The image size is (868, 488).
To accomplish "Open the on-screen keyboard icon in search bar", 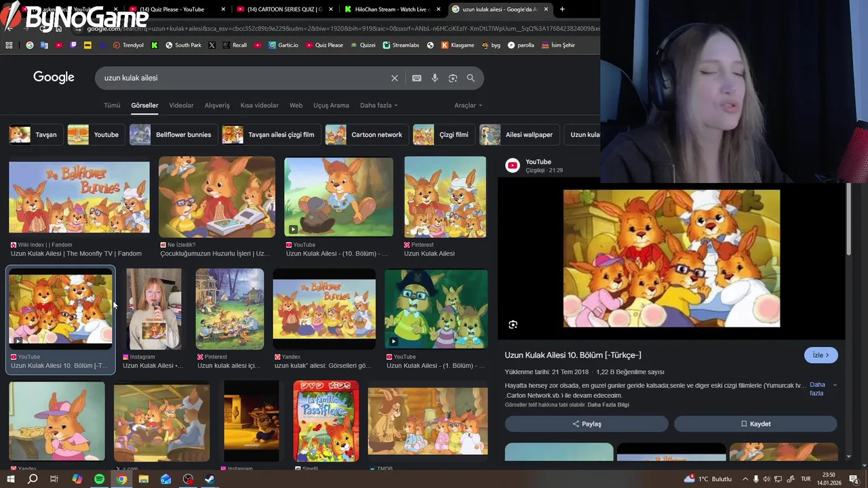I will coord(416,78).
